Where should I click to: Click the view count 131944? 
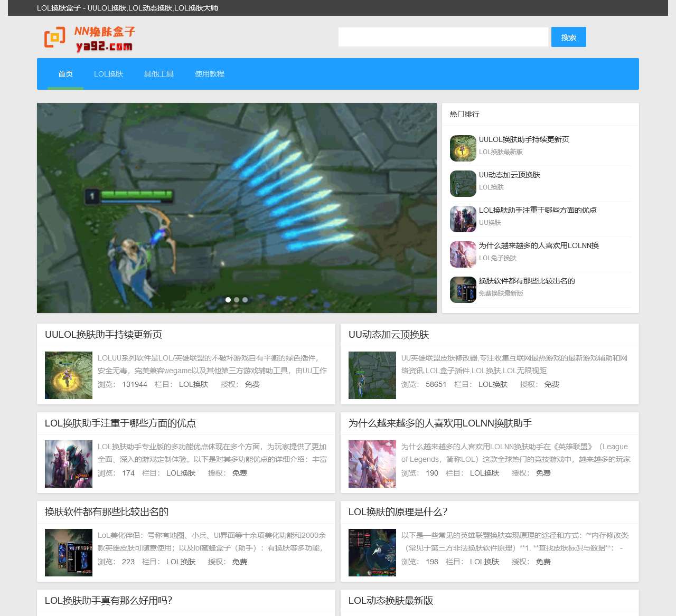(135, 384)
